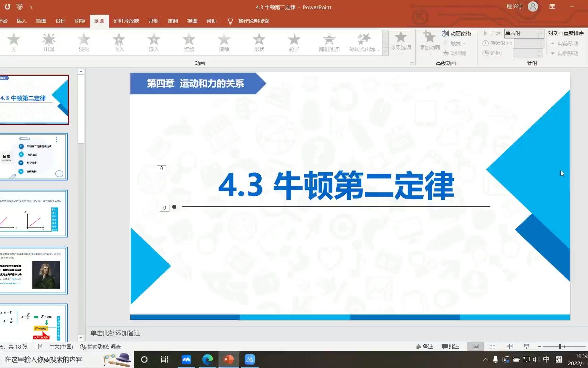This screenshot has width=588, height=368.
Task: Start the slideshow from the status bar
Action: click(526, 346)
